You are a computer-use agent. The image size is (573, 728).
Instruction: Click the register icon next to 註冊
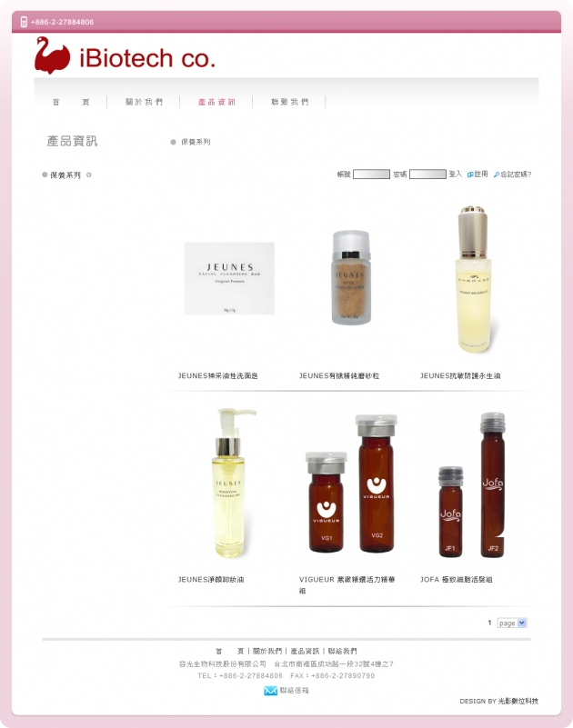[x=470, y=175]
